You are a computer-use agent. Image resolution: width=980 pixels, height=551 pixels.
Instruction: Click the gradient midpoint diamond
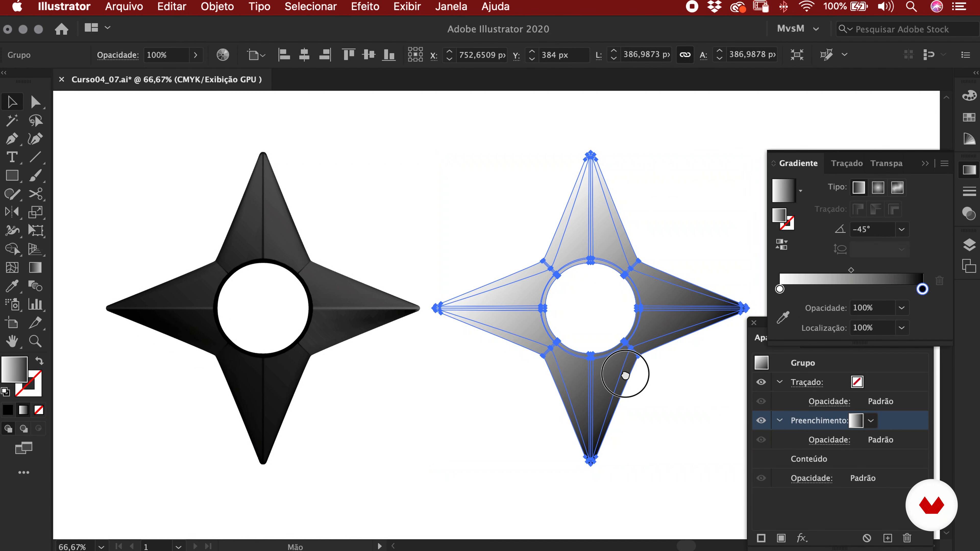tap(851, 270)
